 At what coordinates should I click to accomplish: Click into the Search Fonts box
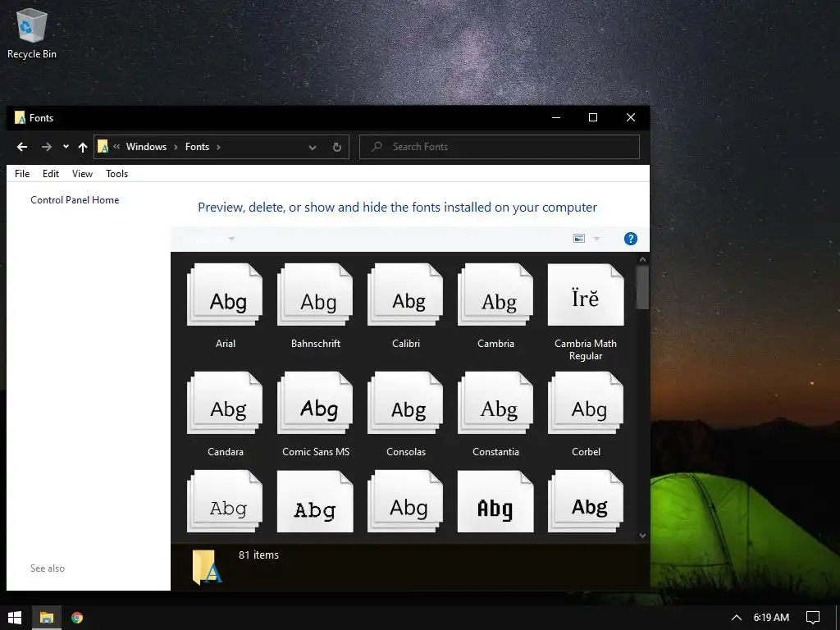pyautogui.click(x=500, y=147)
